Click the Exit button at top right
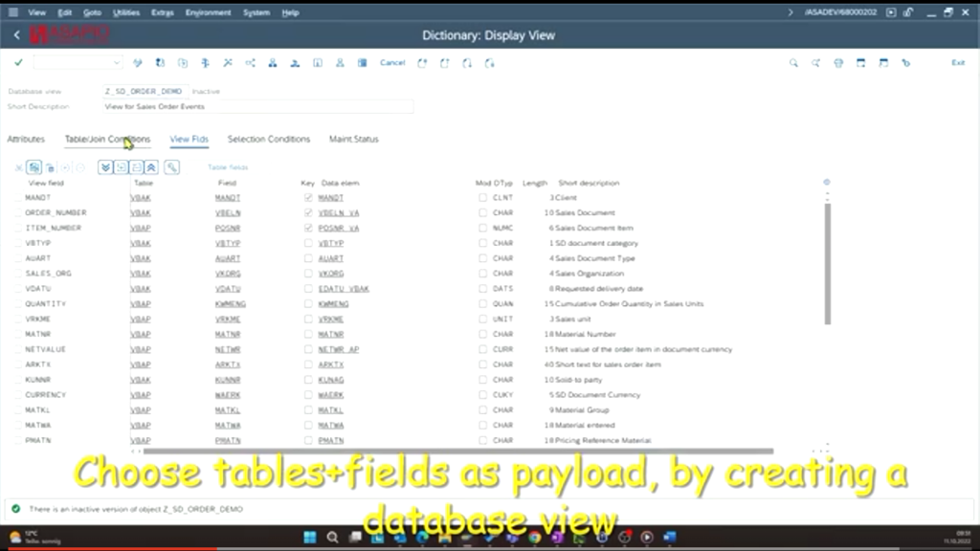 coord(957,62)
